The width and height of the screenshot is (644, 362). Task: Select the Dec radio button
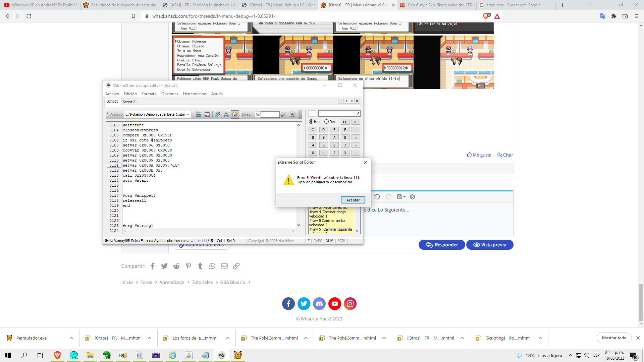(x=326, y=122)
